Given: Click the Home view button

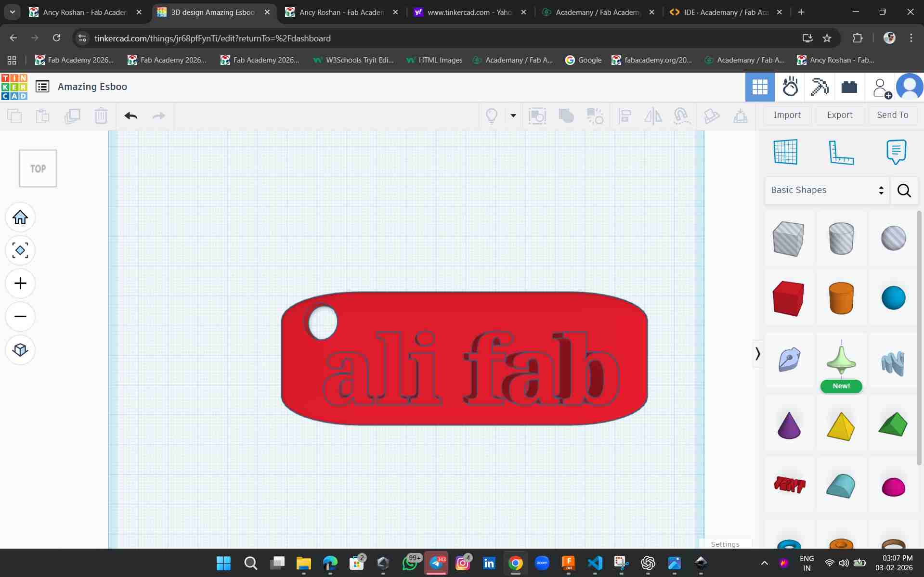Looking at the screenshot, I should (20, 218).
